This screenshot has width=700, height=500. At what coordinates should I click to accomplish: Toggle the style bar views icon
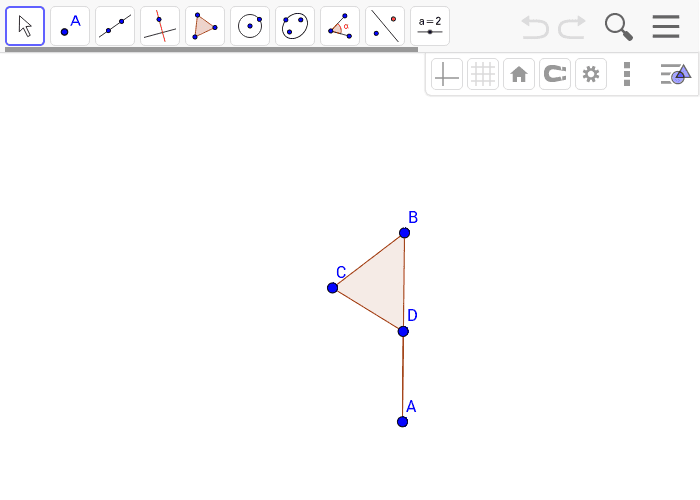676,74
